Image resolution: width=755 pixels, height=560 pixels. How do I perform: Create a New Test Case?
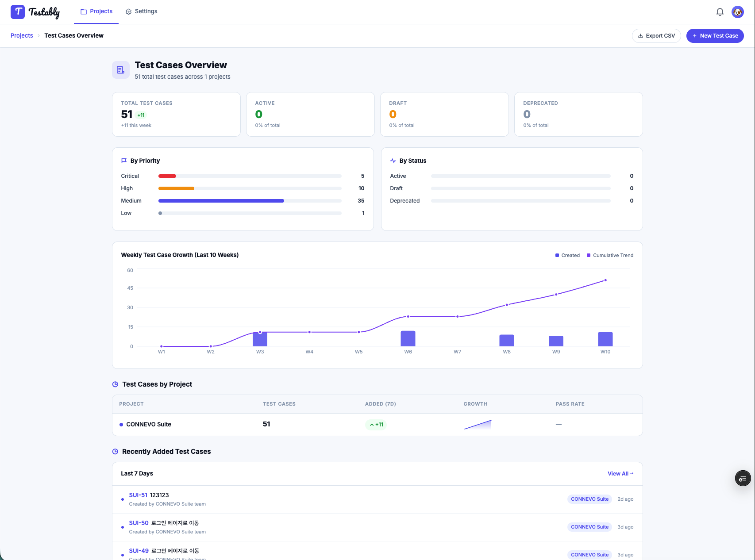[715, 36]
